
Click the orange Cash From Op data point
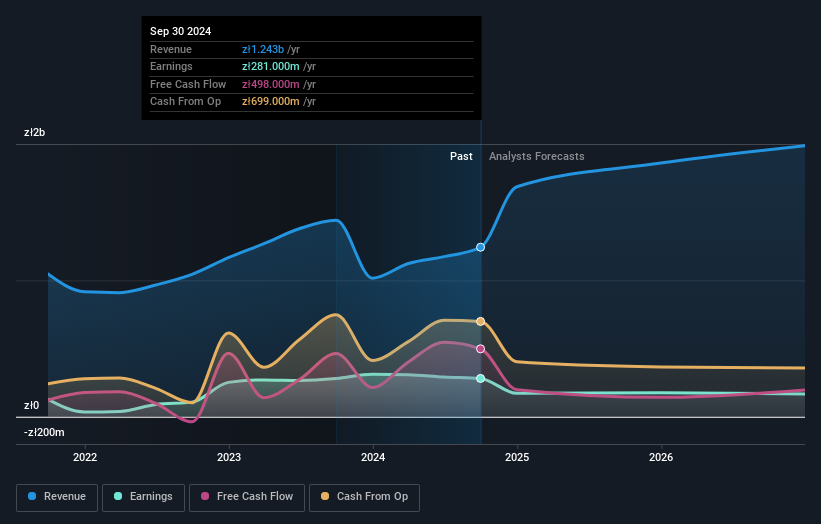click(x=480, y=321)
